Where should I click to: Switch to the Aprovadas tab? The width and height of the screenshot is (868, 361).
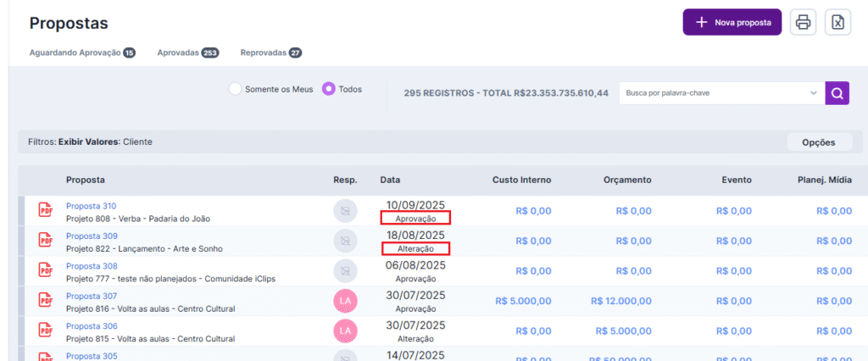(178, 53)
